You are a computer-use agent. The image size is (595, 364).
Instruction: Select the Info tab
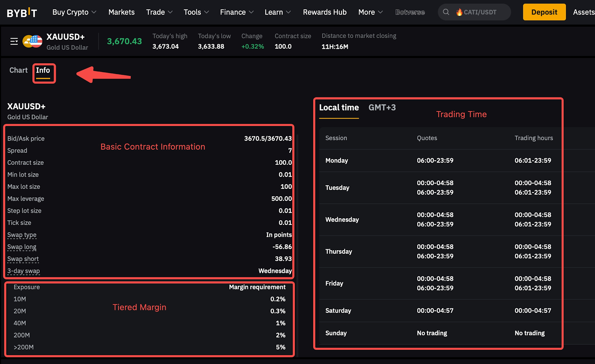(x=43, y=70)
